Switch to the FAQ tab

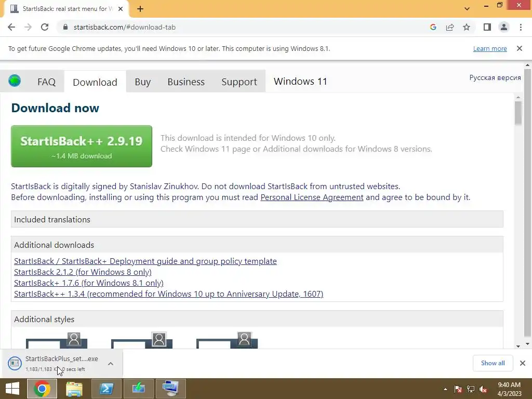click(x=46, y=82)
